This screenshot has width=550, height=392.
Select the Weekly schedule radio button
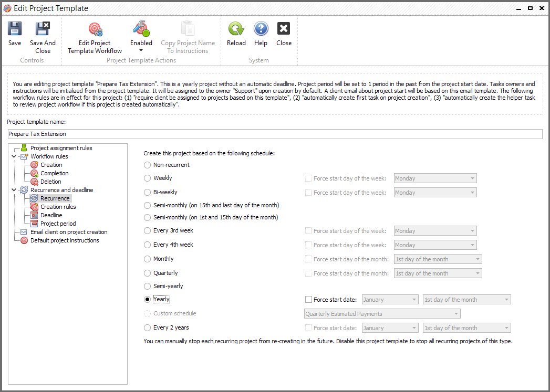147,178
